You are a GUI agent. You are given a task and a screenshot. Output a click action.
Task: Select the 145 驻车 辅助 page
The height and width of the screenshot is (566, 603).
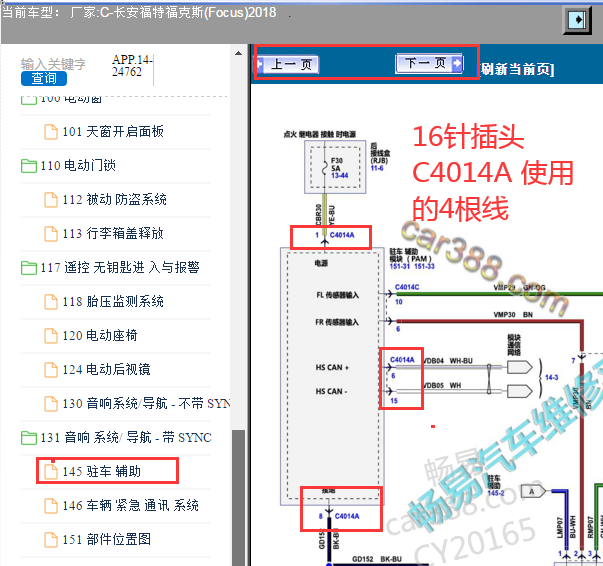[x=102, y=471]
